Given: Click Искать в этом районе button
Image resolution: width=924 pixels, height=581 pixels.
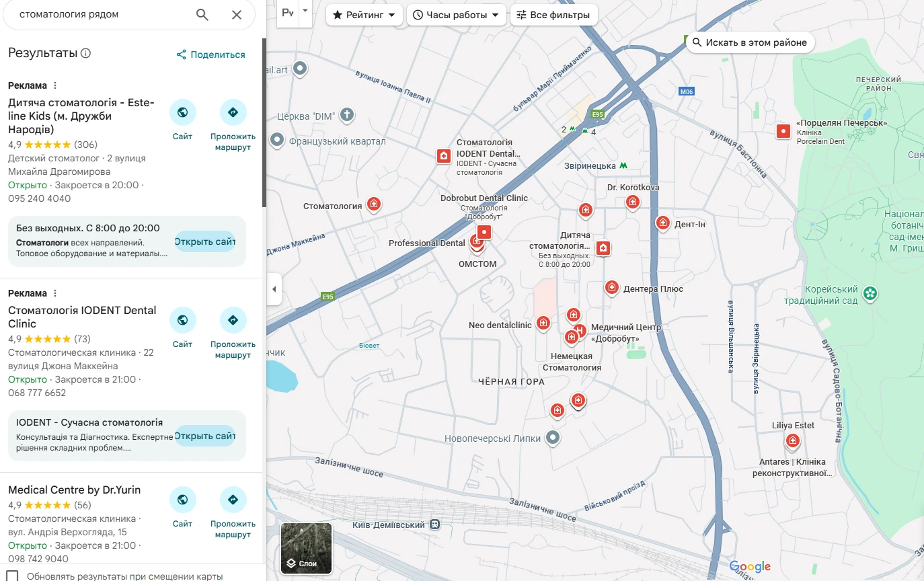Looking at the screenshot, I should (x=750, y=42).
